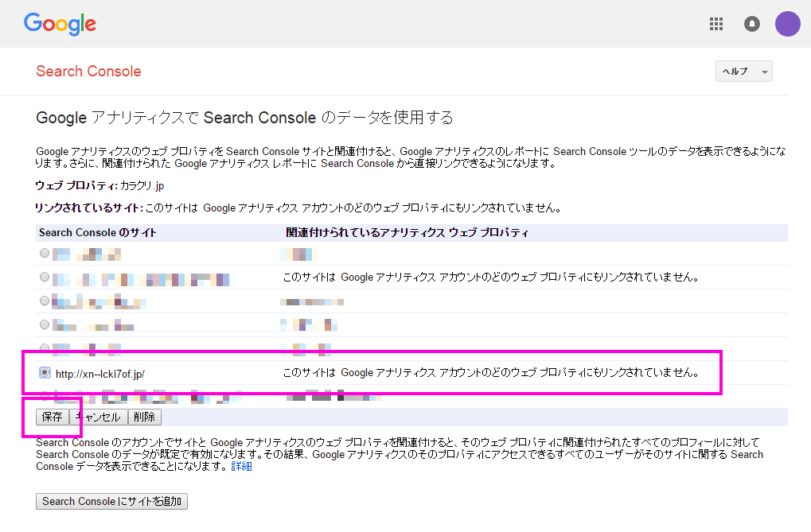Click the Search Console のサイト column header
Image resolution: width=811 pixels, height=532 pixels.
pyautogui.click(x=98, y=233)
